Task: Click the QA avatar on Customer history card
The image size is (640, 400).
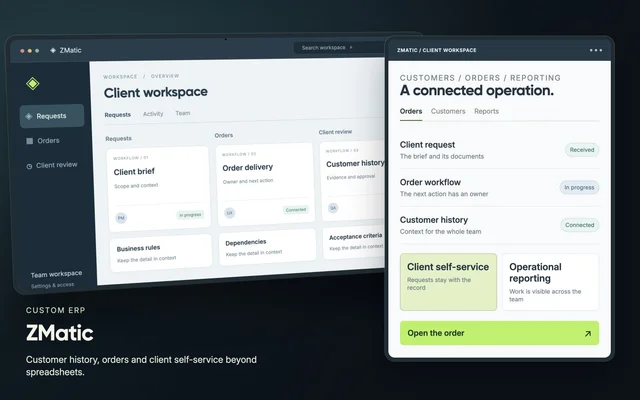Action: tap(333, 208)
